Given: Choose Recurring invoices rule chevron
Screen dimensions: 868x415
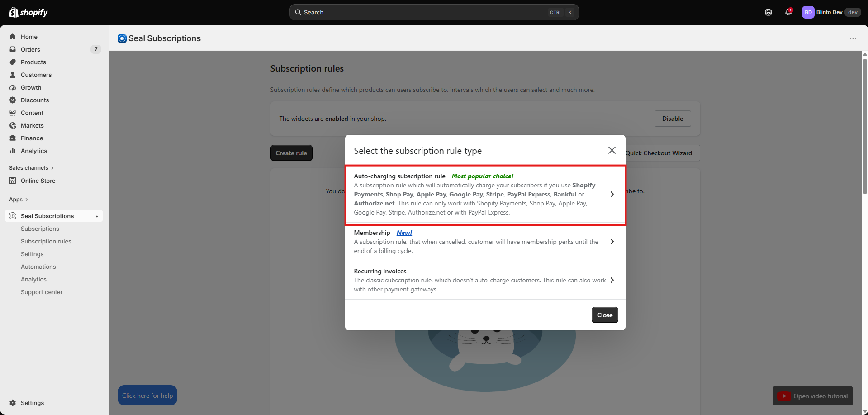Looking at the screenshot, I should 612,280.
